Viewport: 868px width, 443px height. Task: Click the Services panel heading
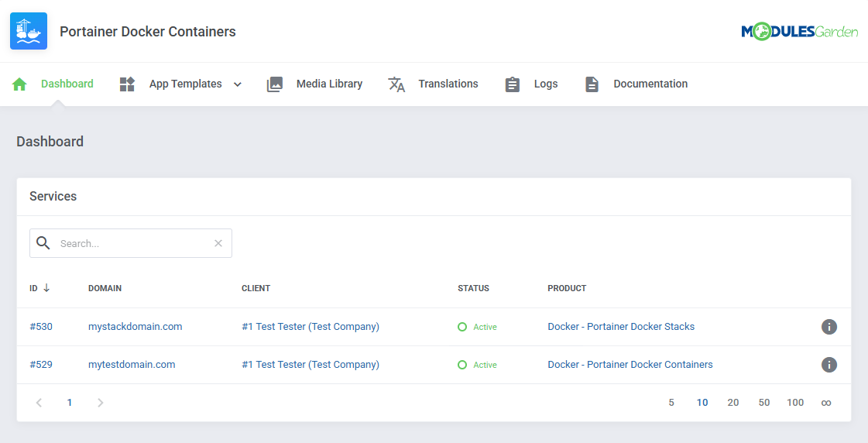(53, 196)
